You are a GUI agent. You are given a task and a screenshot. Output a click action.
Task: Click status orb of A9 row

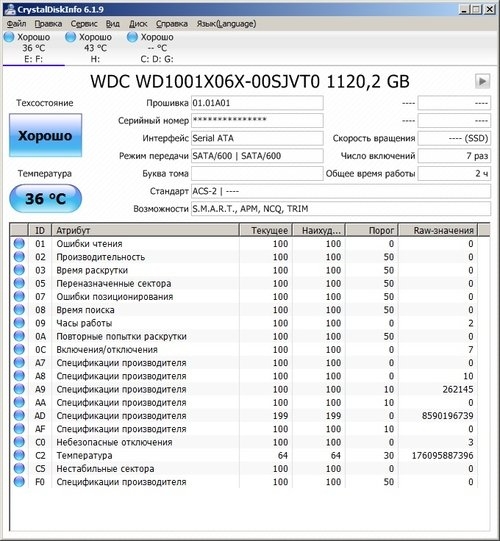[x=19, y=389]
